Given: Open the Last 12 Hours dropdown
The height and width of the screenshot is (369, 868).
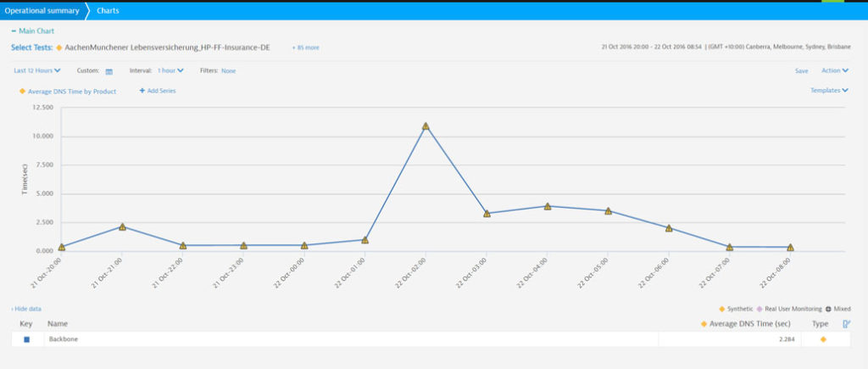Looking at the screenshot, I should 37,70.
